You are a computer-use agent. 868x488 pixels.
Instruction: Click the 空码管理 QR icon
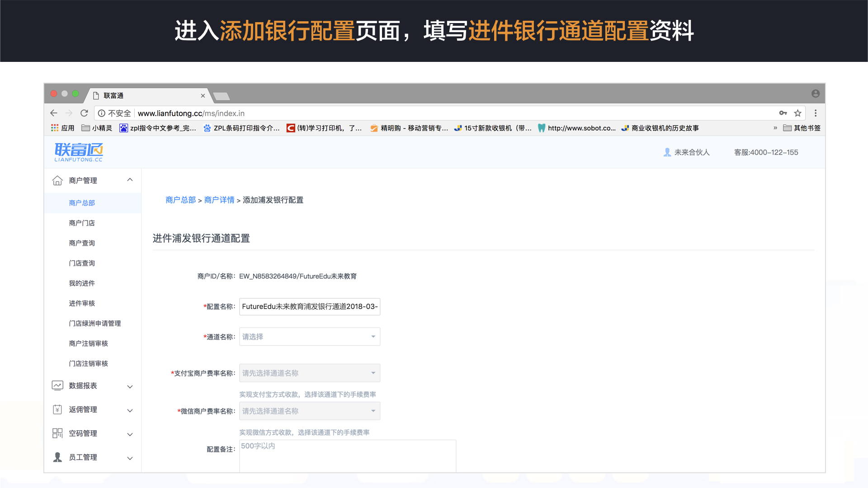click(x=57, y=433)
